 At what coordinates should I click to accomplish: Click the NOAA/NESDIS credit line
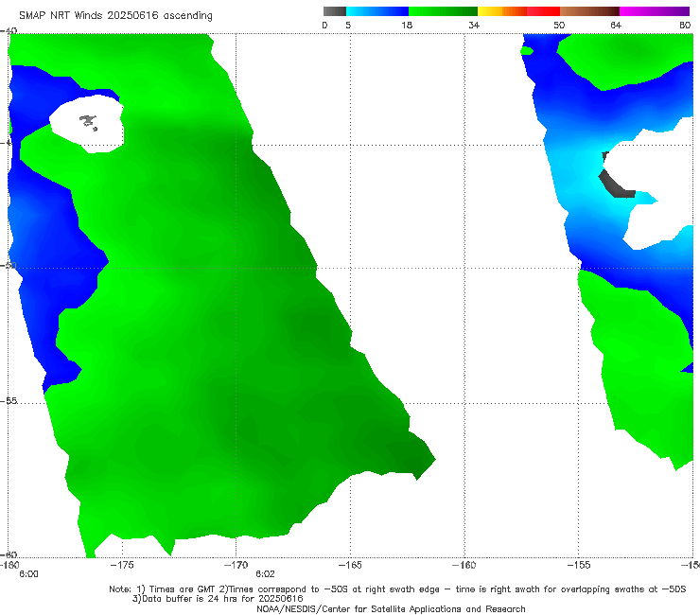coord(391,608)
